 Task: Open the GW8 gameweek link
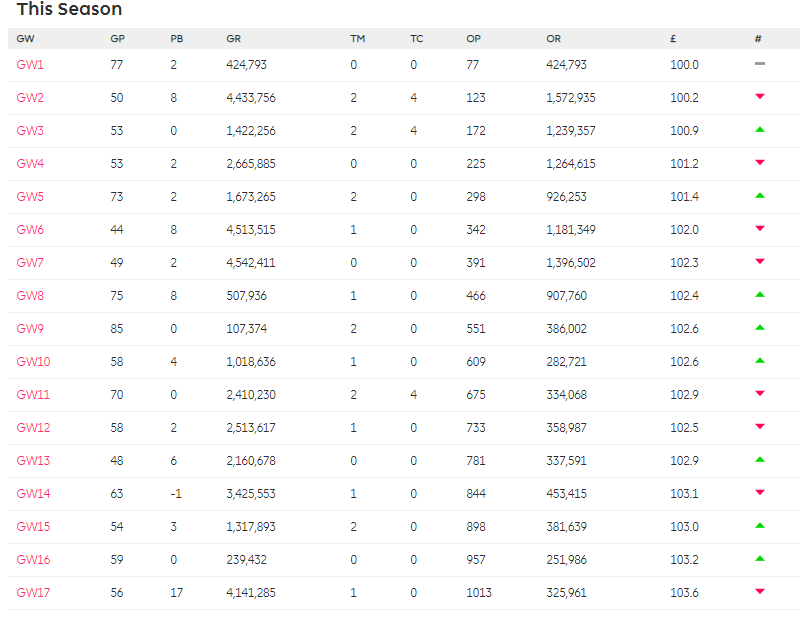(30, 295)
